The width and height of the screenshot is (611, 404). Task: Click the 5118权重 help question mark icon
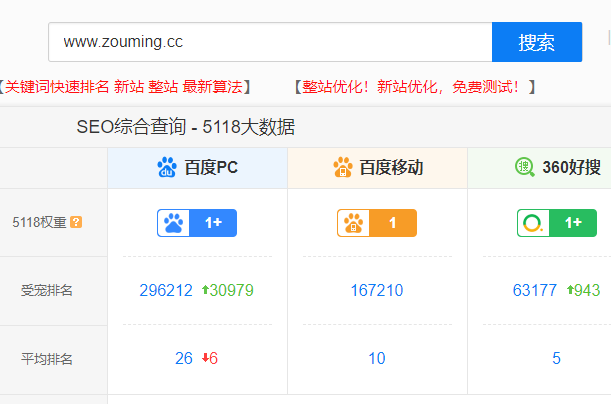76,222
